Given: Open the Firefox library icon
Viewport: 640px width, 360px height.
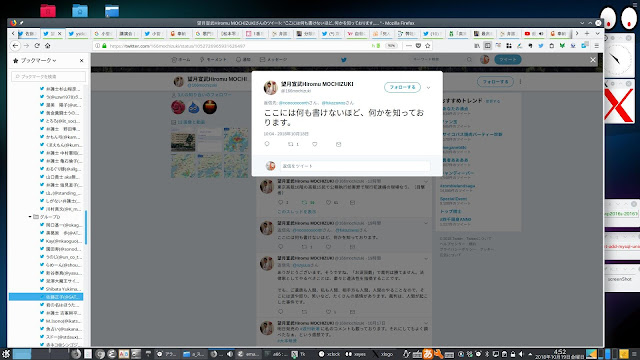Looking at the screenshot, I should click(x=477, y=46).
